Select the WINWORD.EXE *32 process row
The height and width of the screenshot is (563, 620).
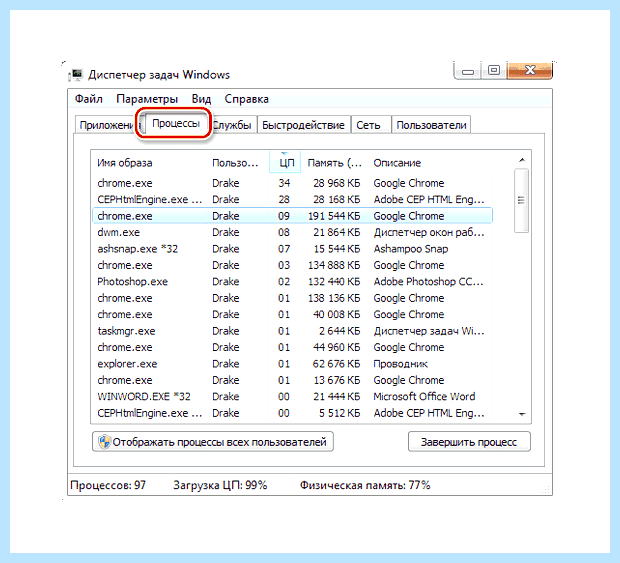293,396
